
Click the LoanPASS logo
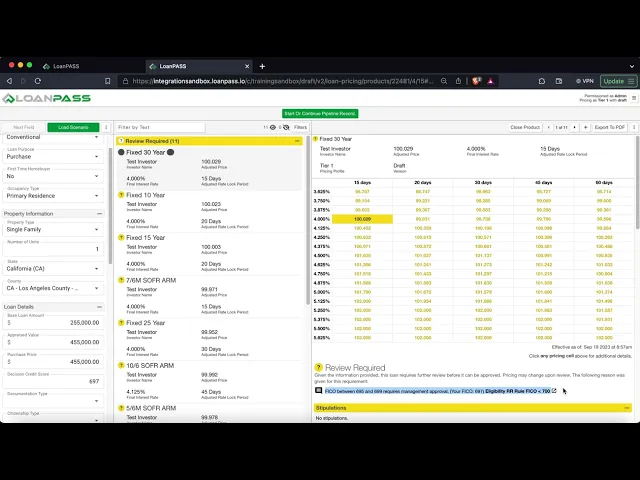coord(47,98)
